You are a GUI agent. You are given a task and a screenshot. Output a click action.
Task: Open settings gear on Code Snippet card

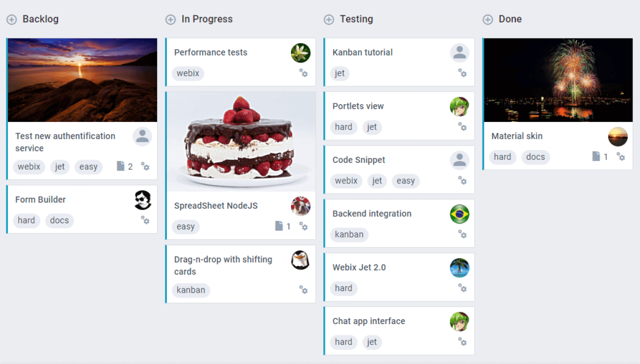click(x=462, y=180)
